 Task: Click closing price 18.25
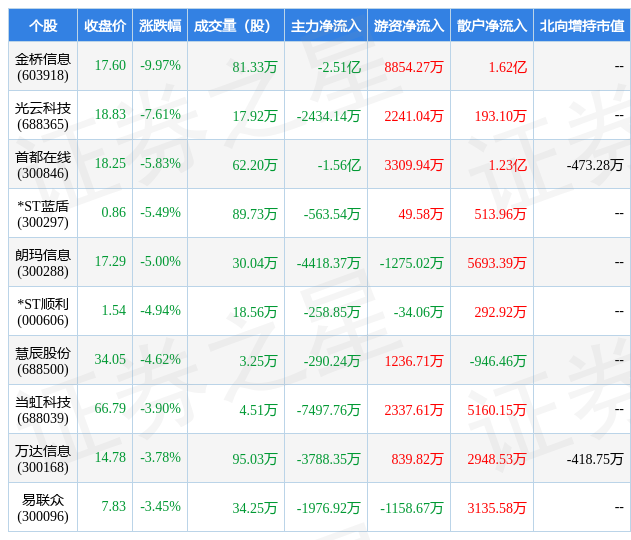point(110,163)
